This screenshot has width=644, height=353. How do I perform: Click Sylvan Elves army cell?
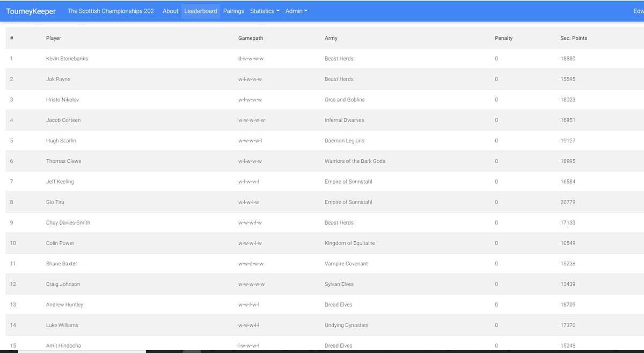(x=339, y=284)
